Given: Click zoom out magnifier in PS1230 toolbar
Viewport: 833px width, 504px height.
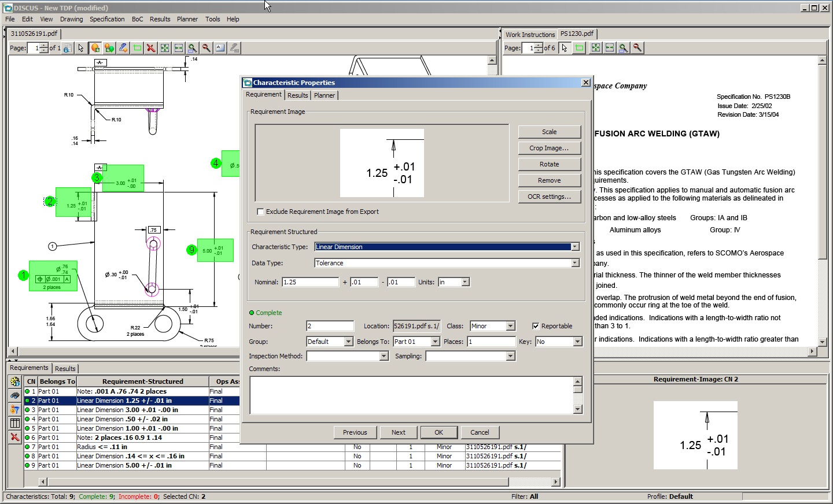Looking at the screenshot, I should click(x=637, y=48).
